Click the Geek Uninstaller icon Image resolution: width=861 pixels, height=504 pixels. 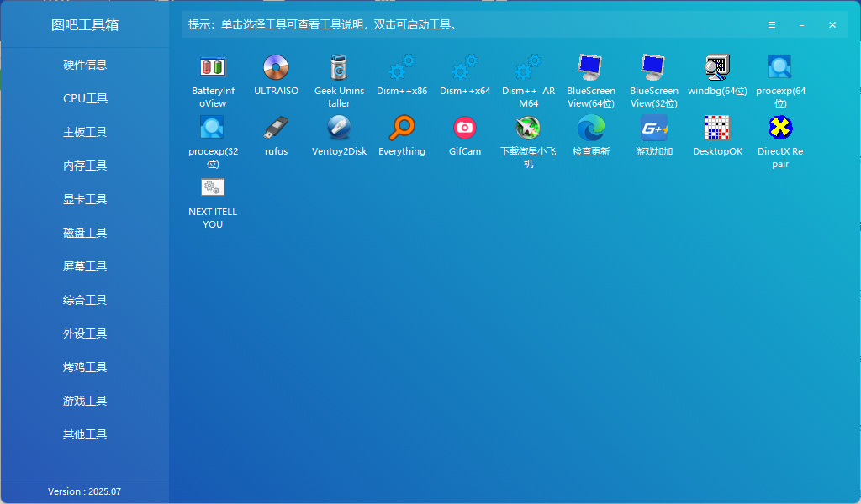tap(339, 67)
